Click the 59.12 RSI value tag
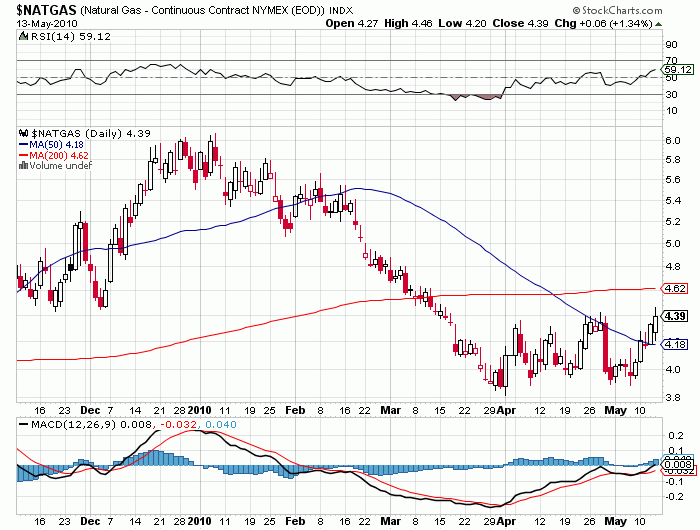 pos(676,70)
